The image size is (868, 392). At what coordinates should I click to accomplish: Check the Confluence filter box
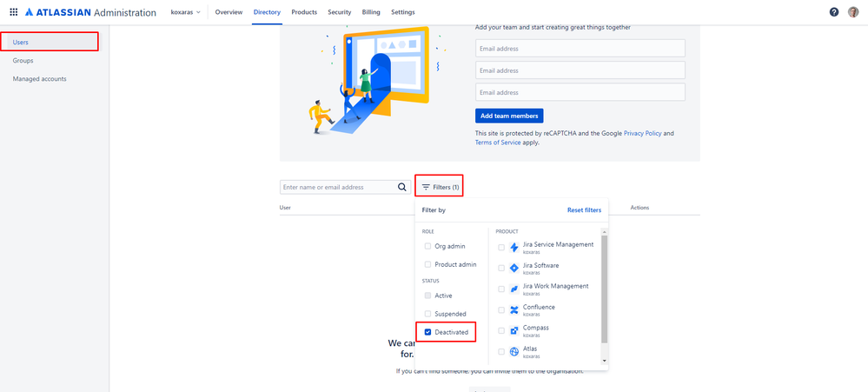(501, 310)
